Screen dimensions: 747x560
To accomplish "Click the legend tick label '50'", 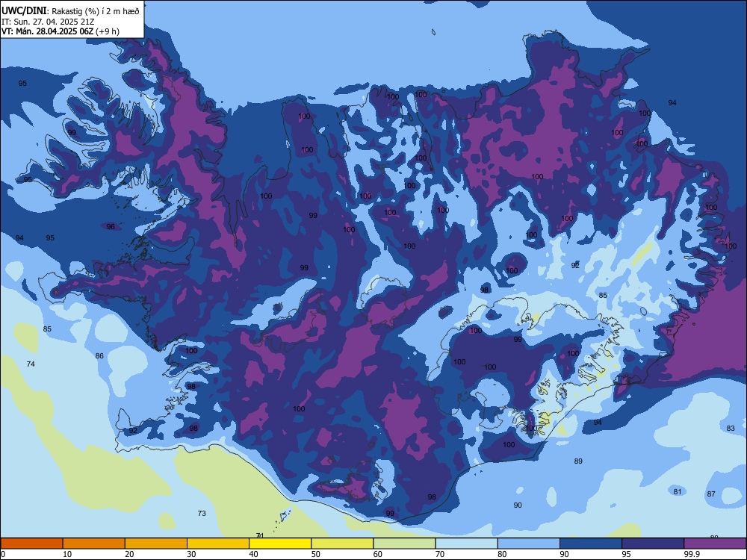I will pos(315,554).
